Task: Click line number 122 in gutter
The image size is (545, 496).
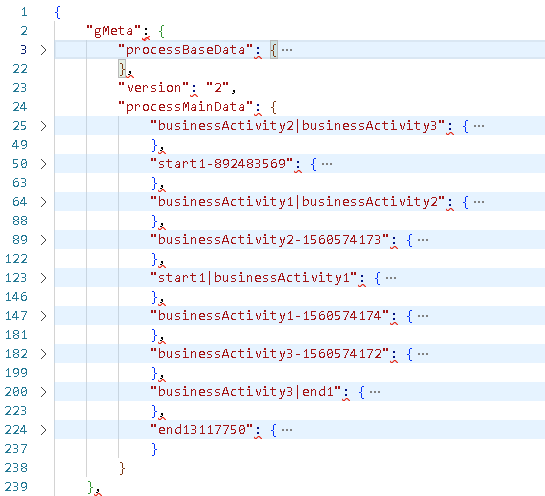Action: point(16,259)
